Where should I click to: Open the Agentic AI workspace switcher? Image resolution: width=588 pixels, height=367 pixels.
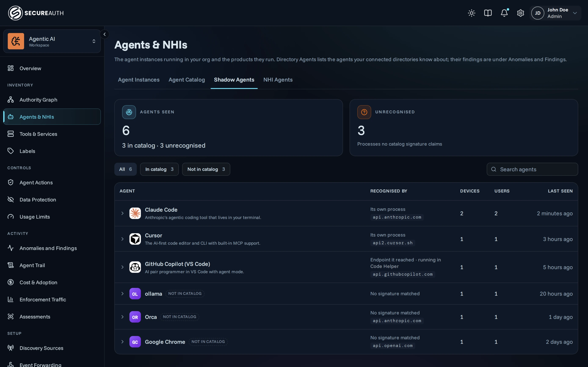click(52, 41)
